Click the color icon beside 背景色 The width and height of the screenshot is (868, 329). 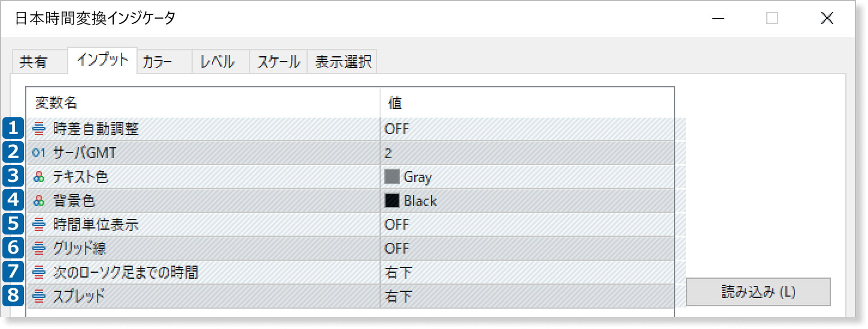coord(40,201)
